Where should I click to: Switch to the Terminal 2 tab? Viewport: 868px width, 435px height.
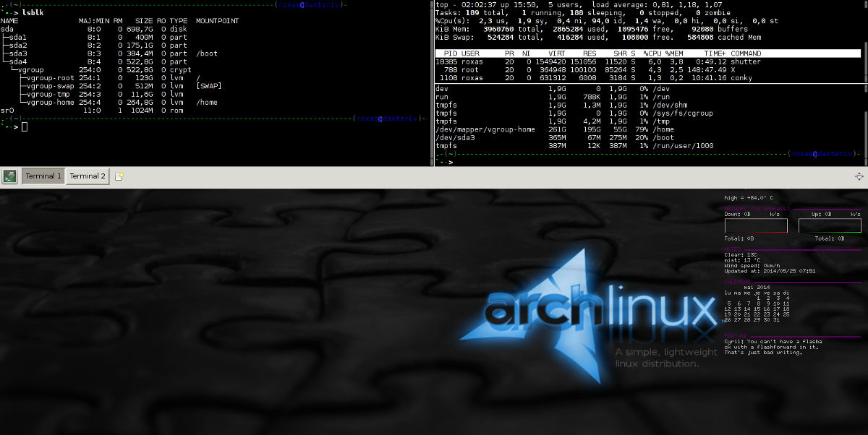pos(88,176)
